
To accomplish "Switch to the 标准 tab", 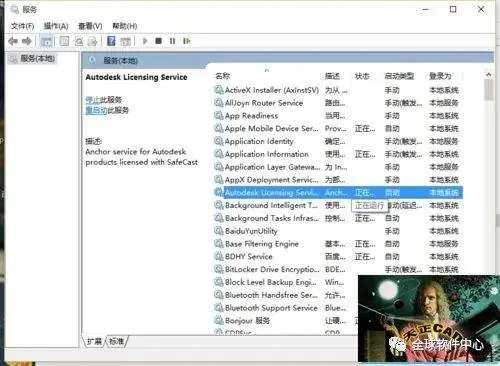I will click(116, 341).
